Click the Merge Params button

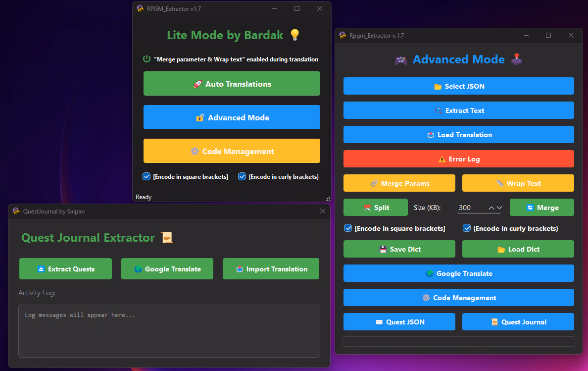(399, 183)
